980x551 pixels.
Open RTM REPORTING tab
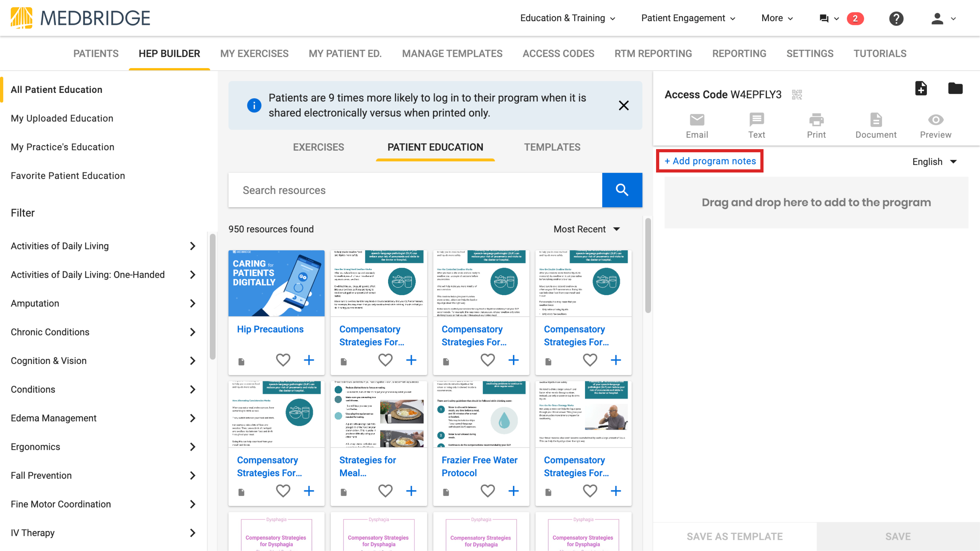(653, 53)
